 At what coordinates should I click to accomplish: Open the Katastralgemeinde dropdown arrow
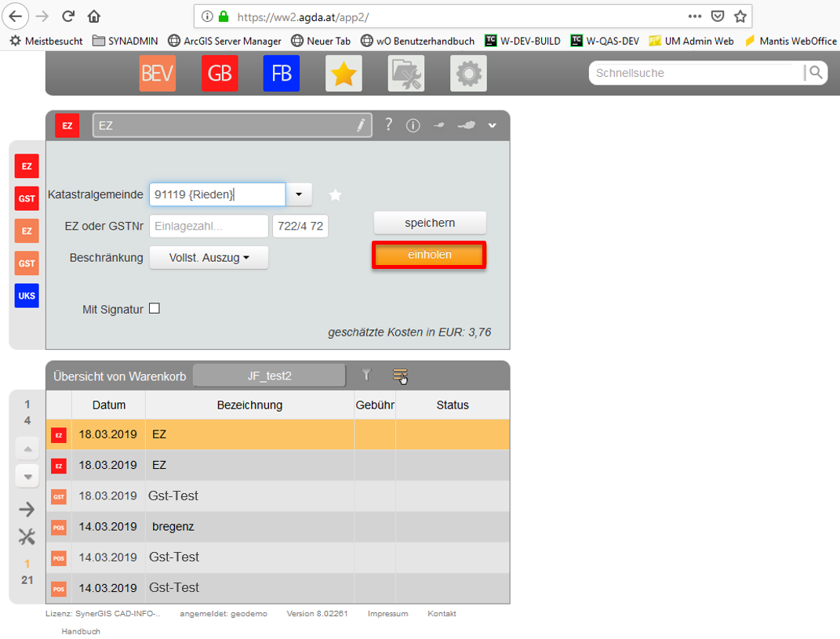coord(297,194)
